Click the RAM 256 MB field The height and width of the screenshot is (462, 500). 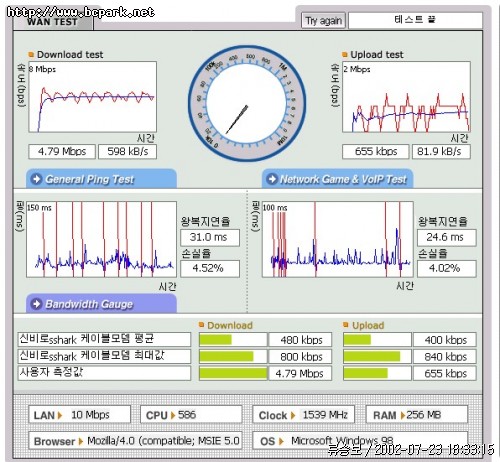point(417,415)
